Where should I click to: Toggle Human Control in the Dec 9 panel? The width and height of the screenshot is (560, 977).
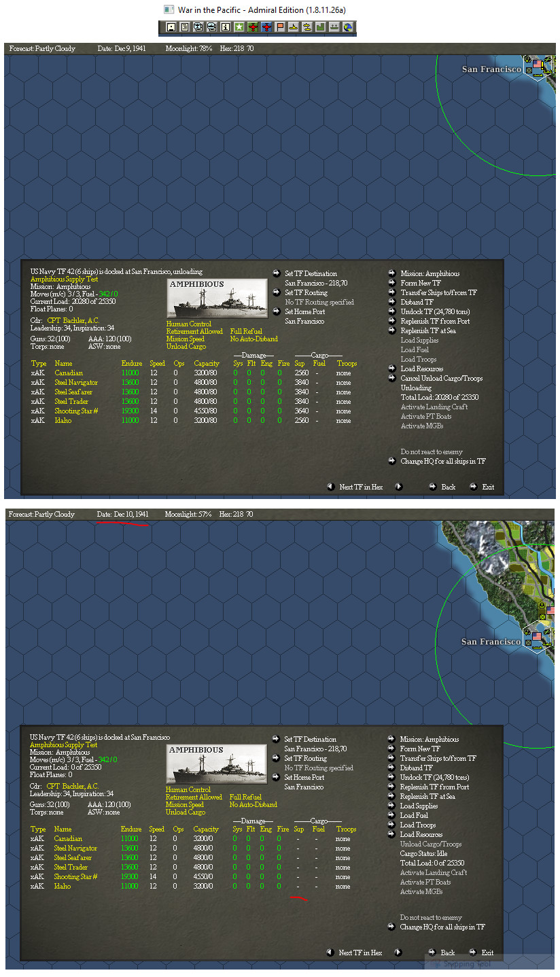[188, 324]
